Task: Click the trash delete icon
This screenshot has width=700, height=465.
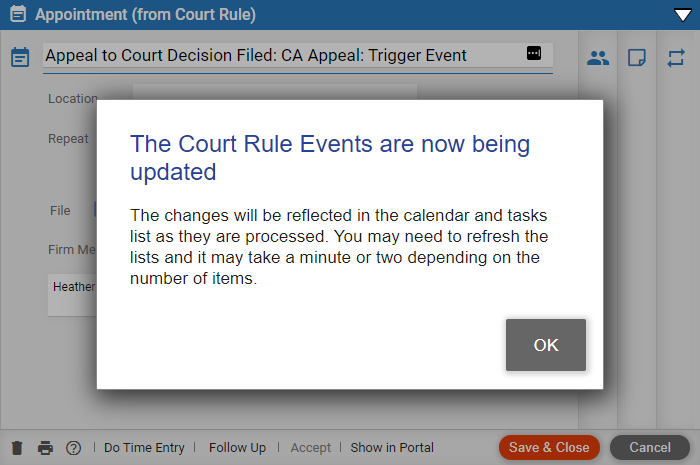Action: [17, 448]
